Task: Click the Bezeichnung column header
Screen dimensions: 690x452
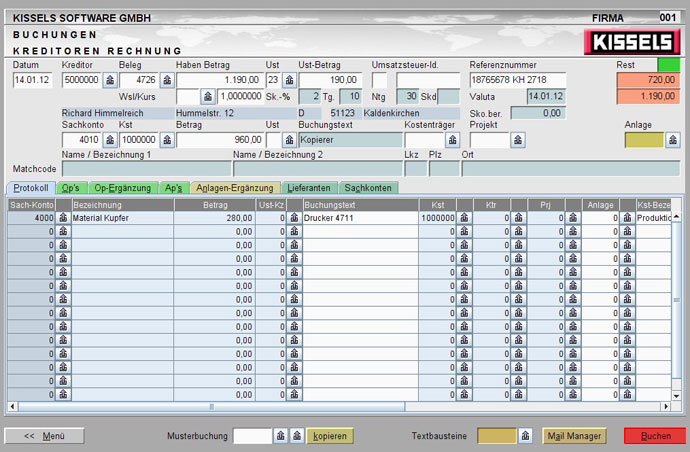Action: (x=123, y=205)
